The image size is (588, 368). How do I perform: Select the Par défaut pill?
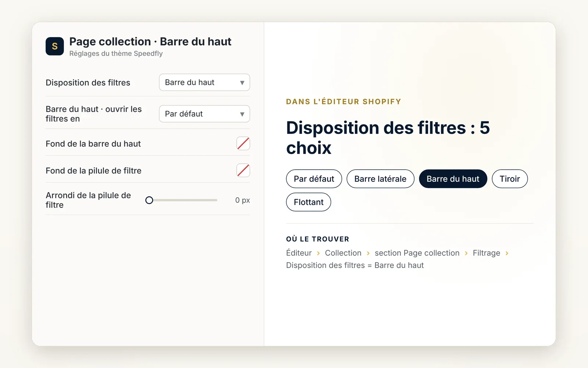click(314, 179)
